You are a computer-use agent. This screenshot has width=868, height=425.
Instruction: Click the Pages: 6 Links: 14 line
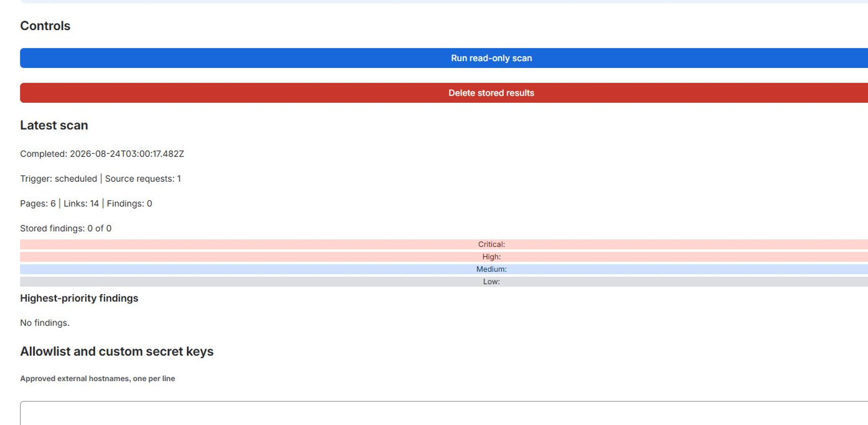click(86, 204)
